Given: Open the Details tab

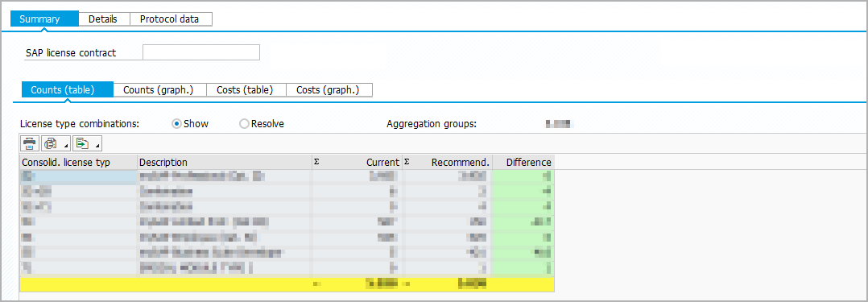Looking at the screenshot, I should (x=104, y=19).
